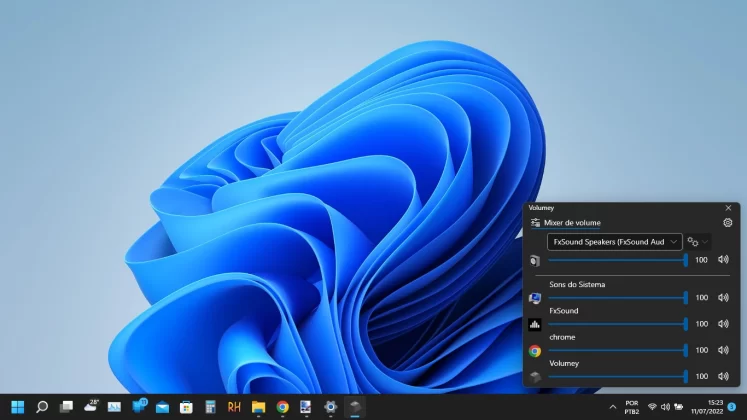Click the chrome label in mixer
Viewport: 747px width, 420px height.
pos(562,337)
